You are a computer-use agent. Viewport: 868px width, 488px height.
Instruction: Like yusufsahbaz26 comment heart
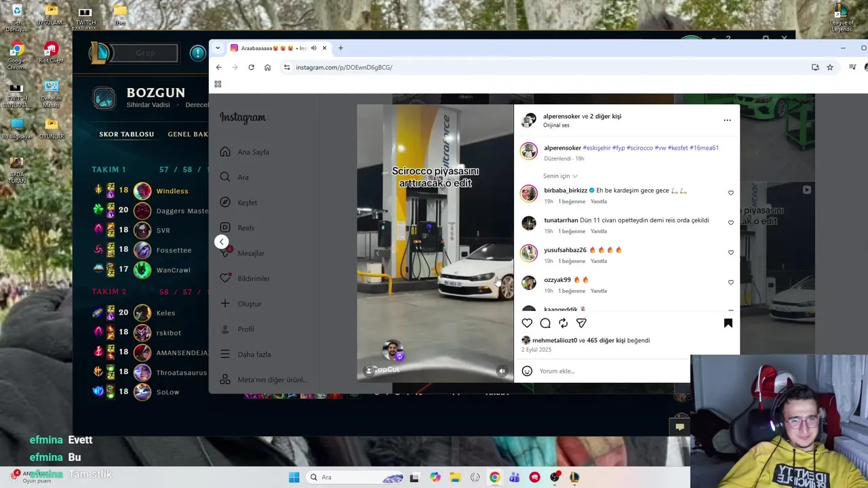[731, 252]
